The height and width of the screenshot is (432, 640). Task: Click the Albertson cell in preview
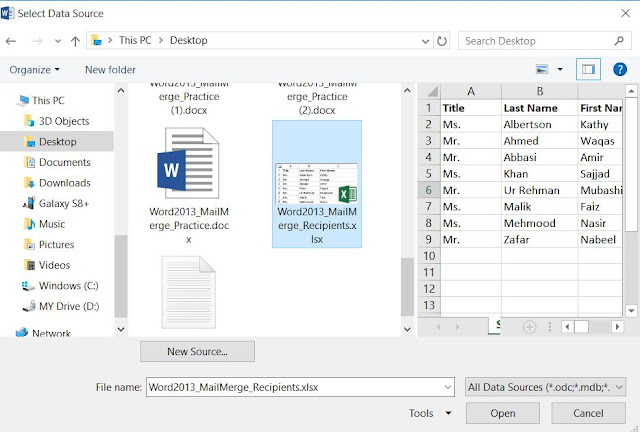click(540, 125)
